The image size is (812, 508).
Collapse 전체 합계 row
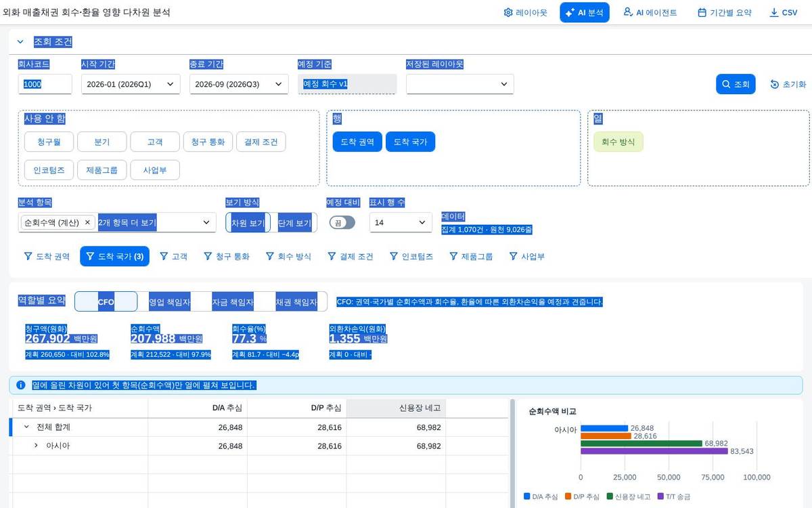tap(26, 427)
